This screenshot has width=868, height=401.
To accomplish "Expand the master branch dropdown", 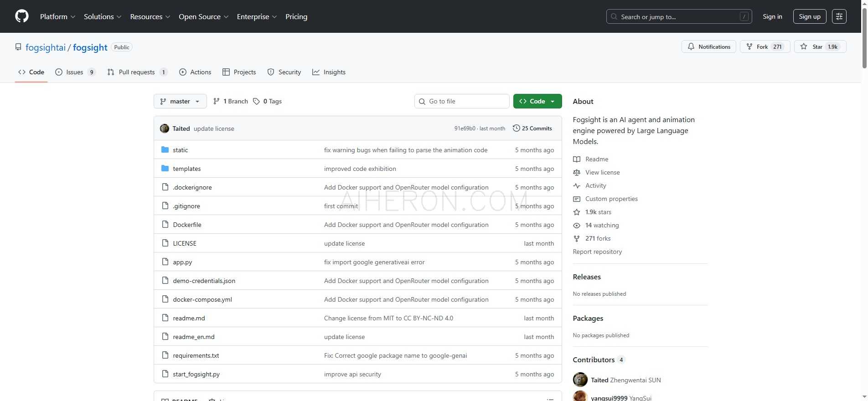I will pyautogui.click(x=180, y=101).
